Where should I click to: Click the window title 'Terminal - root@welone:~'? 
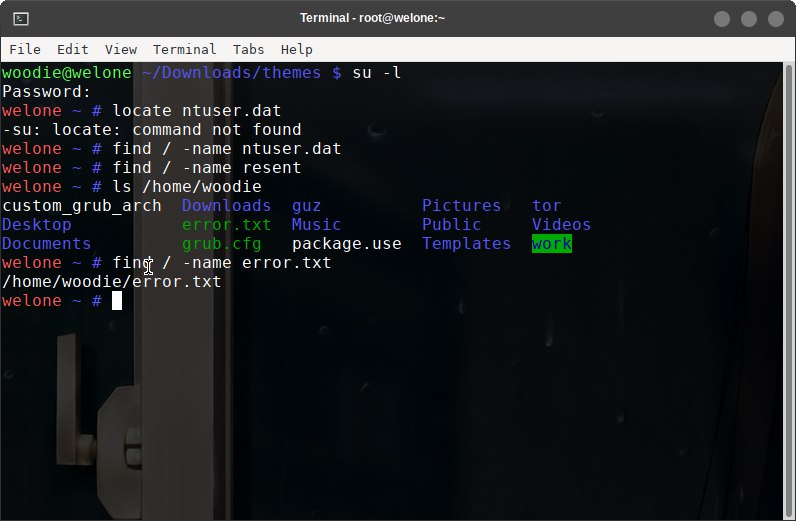[x=372, y=18]
